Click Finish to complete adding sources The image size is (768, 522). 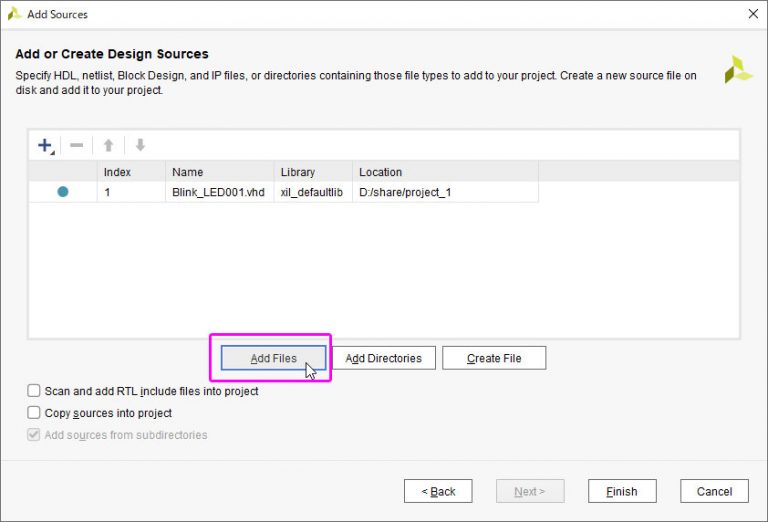point(622,491)
